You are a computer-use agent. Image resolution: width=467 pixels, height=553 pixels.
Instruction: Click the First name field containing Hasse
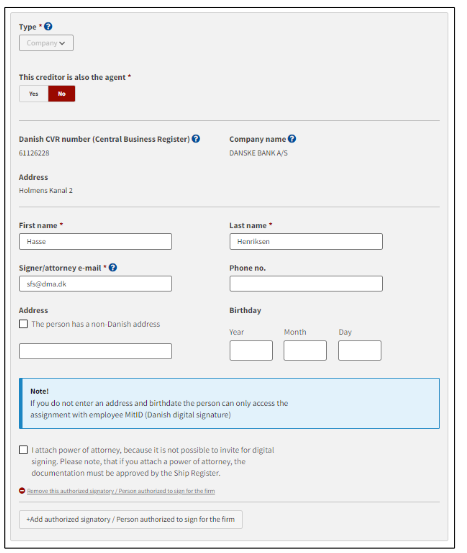tap(95, 242)
